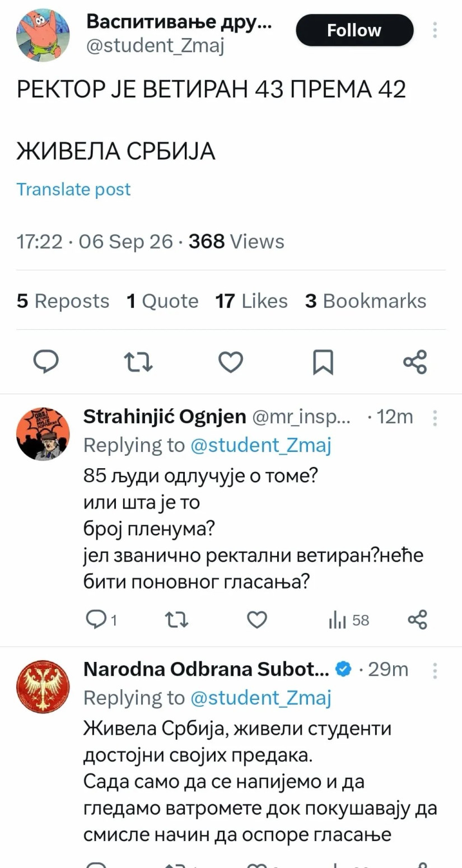Translate the post text
Viewport: 462px width, 868px height.
[73, 189]
